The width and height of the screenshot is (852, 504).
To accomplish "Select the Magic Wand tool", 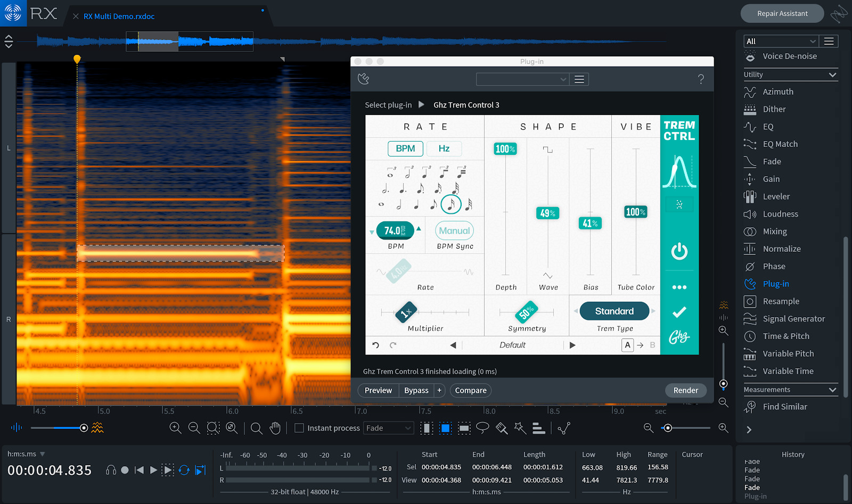I will 520,428.
